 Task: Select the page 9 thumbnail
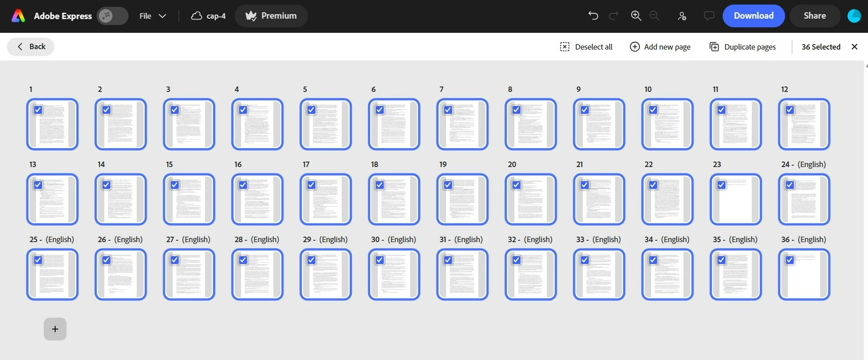coord(599,124)
